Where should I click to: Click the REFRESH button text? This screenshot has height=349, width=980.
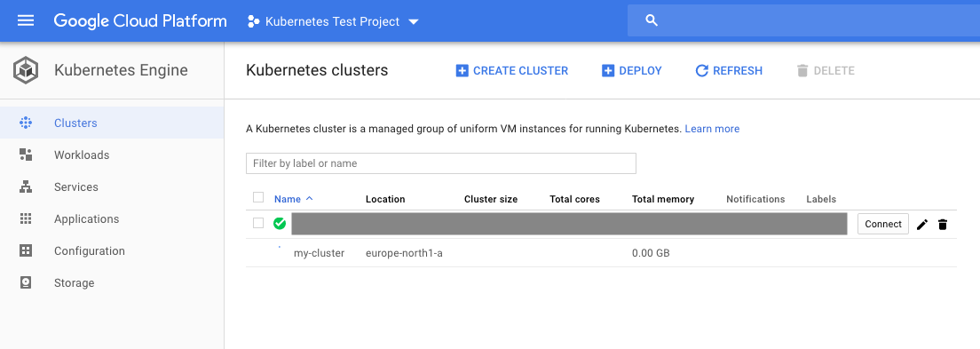pyautogui.click(x=738, y=71)
